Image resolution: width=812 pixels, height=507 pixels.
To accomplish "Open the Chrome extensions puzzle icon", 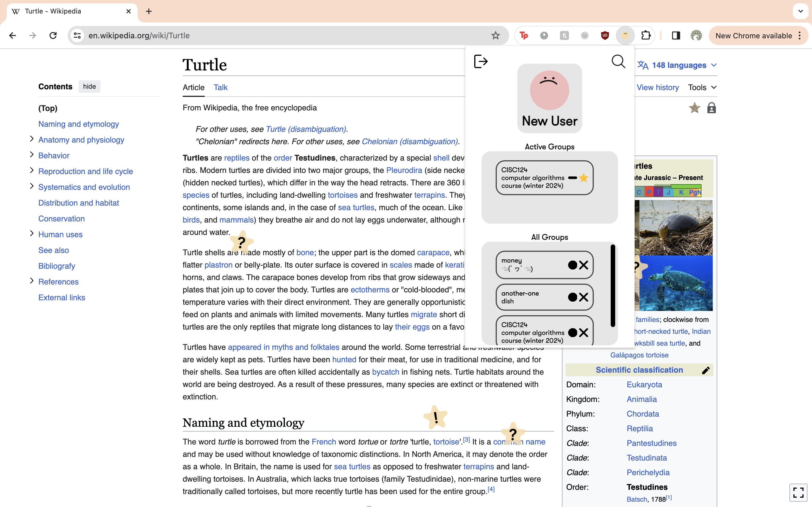I will coord(646,35).
